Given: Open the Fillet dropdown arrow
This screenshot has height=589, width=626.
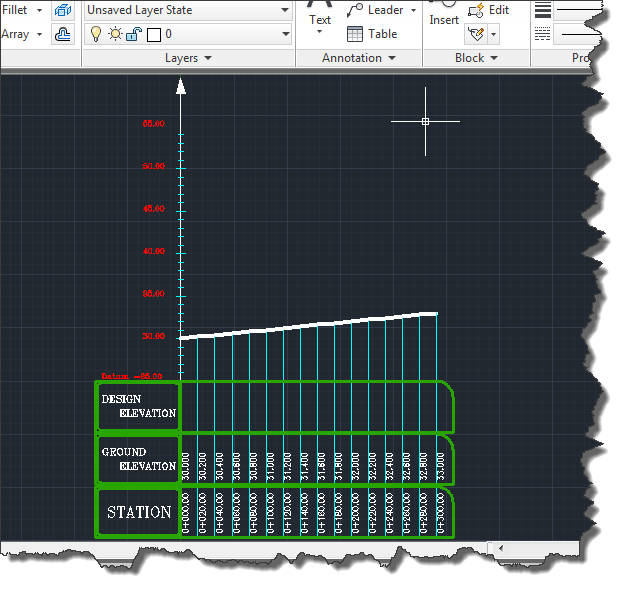Looking at the screenshot, I should [x=39, y=10].
